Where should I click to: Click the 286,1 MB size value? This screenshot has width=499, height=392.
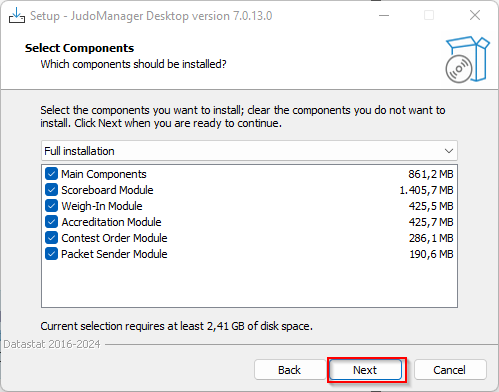tap(431, 238)
